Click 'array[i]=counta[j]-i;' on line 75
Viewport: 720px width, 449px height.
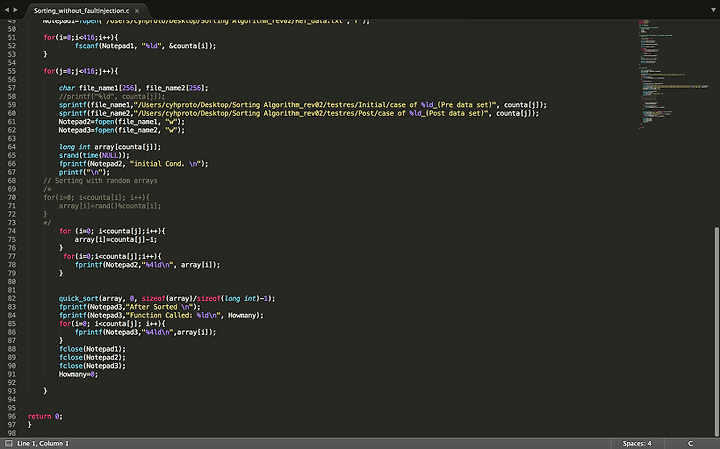click(x=116, y=240)
